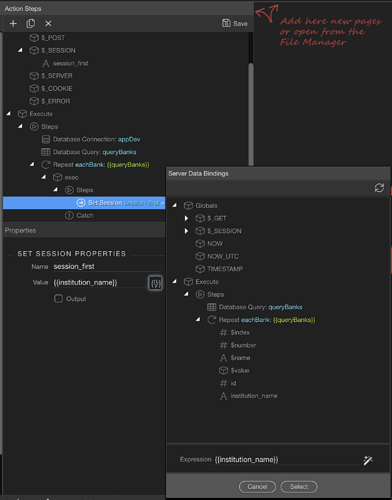Collapse the Execute node in Action Steps
392x500 pixels.
coord(8,114)
